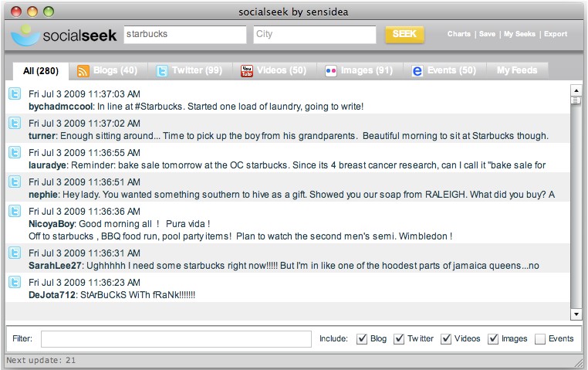Click Twitter icon beside DeJota712 tweet
The height and width of the screenshot is (370, 588).
(15, 282)
